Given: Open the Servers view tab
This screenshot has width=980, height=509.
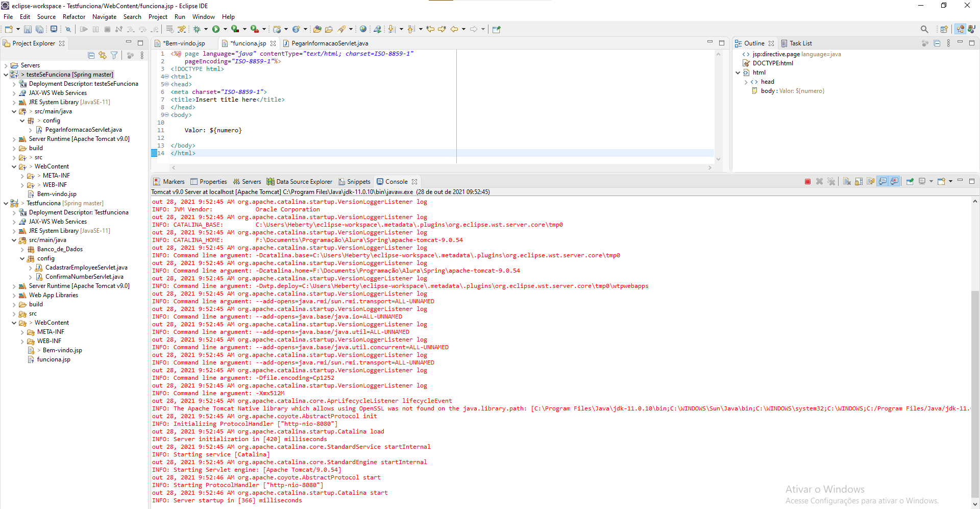Looking at the screenshot, I should pos(247,182).
